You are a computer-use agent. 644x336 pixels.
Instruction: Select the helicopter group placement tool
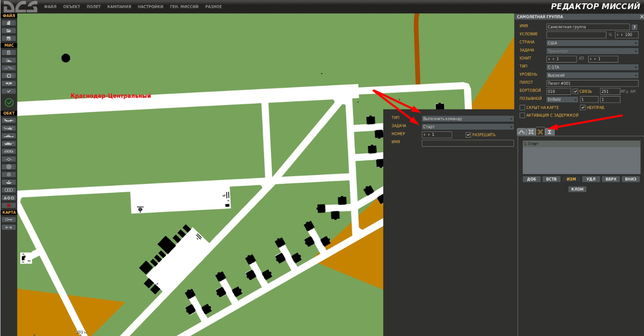point(9,128)
